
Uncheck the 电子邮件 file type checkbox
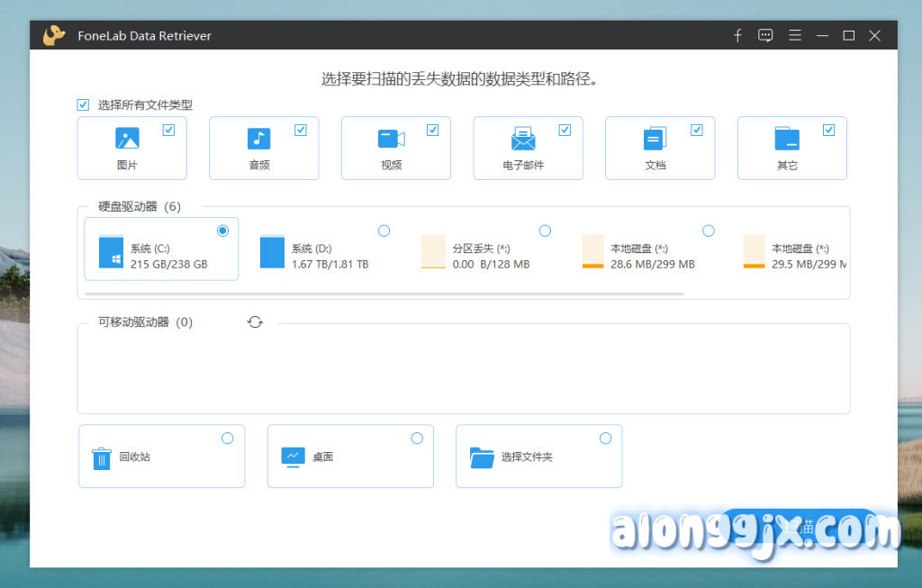click(x=565, y=131)
